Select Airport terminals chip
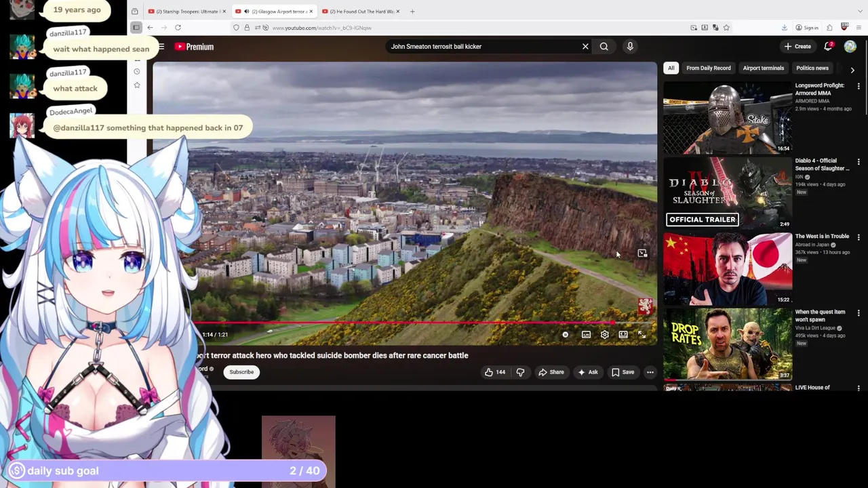This screenshot has height=488, width=868. 763,68
